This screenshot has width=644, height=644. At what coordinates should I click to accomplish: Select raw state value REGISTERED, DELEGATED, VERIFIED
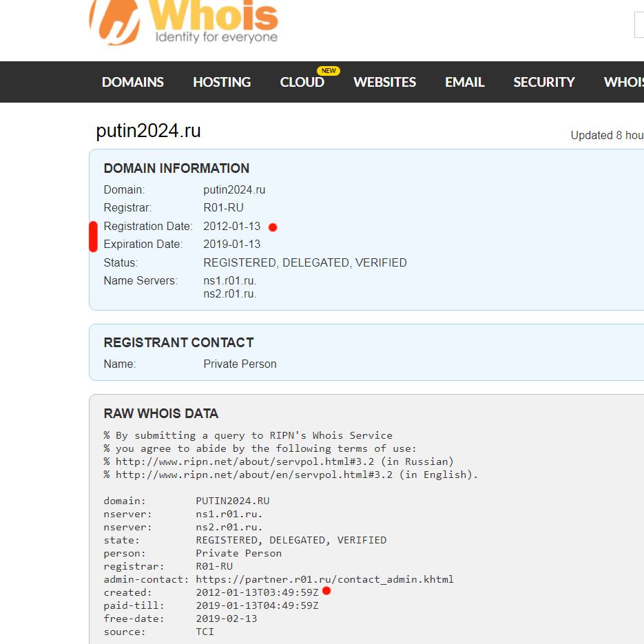(291, 541)
